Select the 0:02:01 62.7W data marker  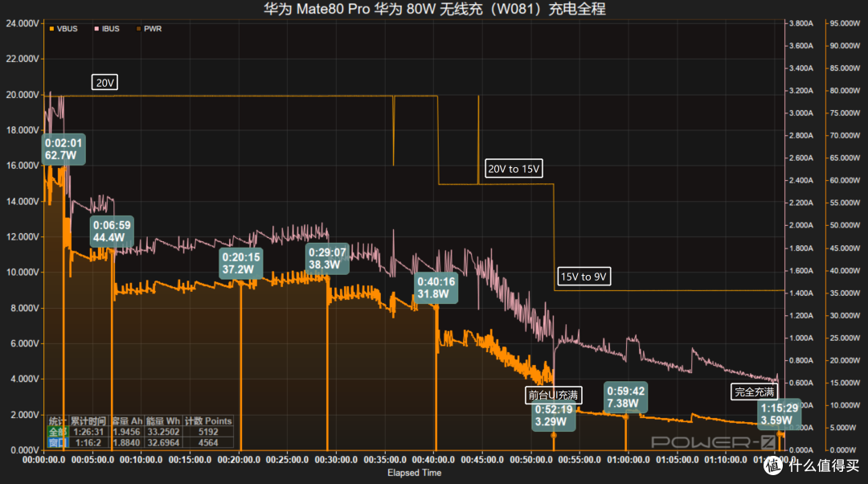tap(63, 149)
